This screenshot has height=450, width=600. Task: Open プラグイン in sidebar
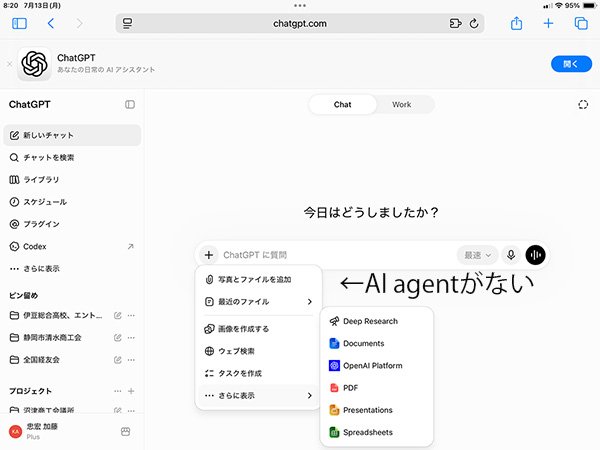click(72, 224)
